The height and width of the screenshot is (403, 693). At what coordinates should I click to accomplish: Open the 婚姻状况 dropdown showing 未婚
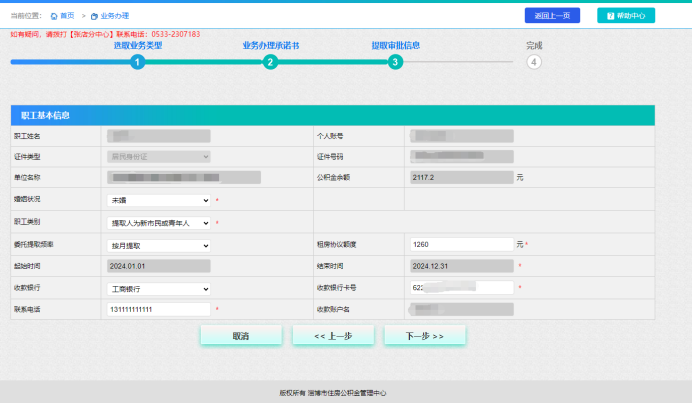click(x=159, y=200)
